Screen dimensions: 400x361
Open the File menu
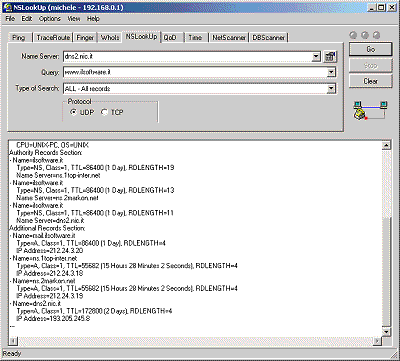pyautogui.click(x=10, y=19)
